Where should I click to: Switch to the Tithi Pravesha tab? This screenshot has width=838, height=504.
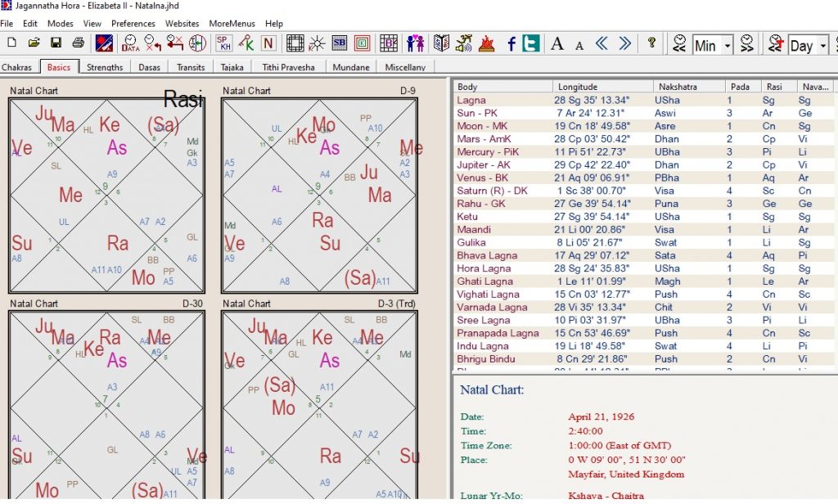tap(288, 67)
